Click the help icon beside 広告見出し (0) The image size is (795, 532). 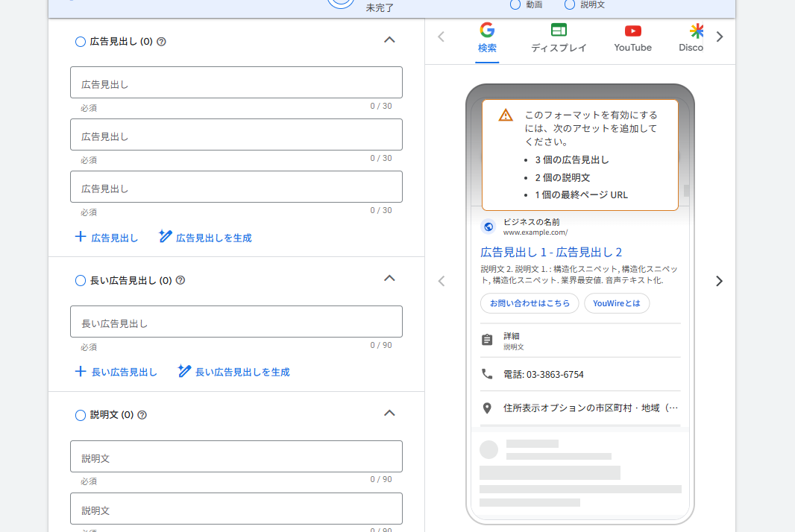pos(161,42)
